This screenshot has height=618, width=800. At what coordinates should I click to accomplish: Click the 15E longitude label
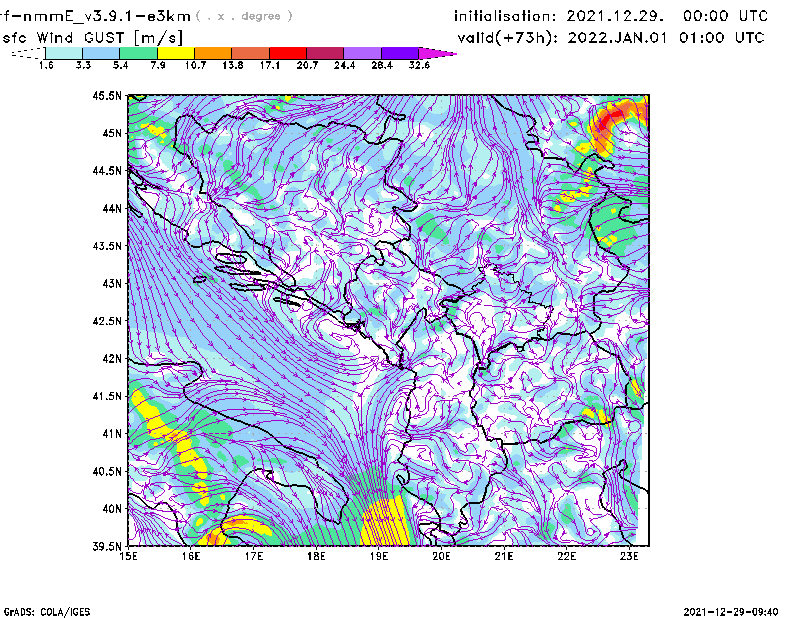point(128,556)
